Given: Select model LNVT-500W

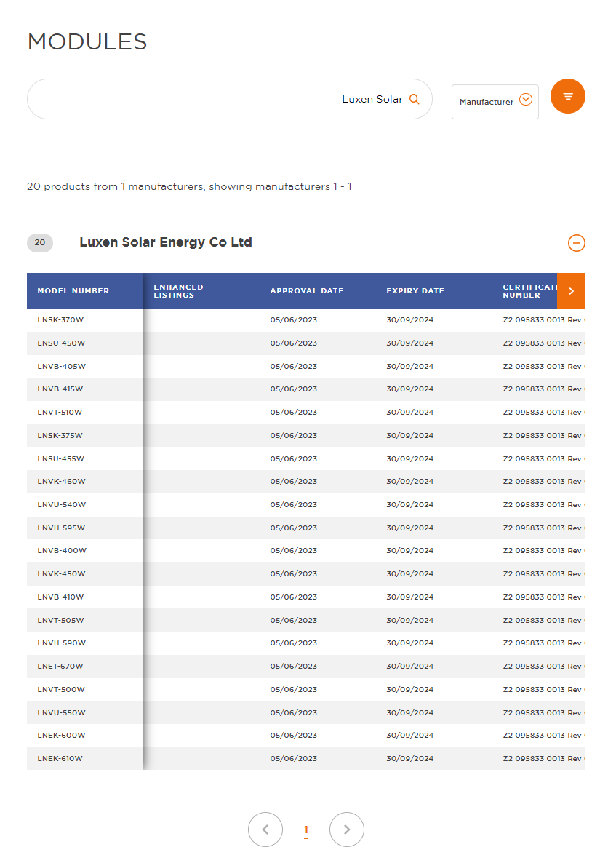Looking at the screenshot, I should click(61, 689).
